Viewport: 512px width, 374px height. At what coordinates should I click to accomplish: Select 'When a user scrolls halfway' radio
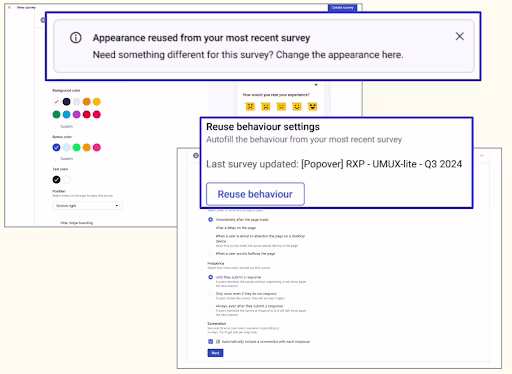[210, 254]
